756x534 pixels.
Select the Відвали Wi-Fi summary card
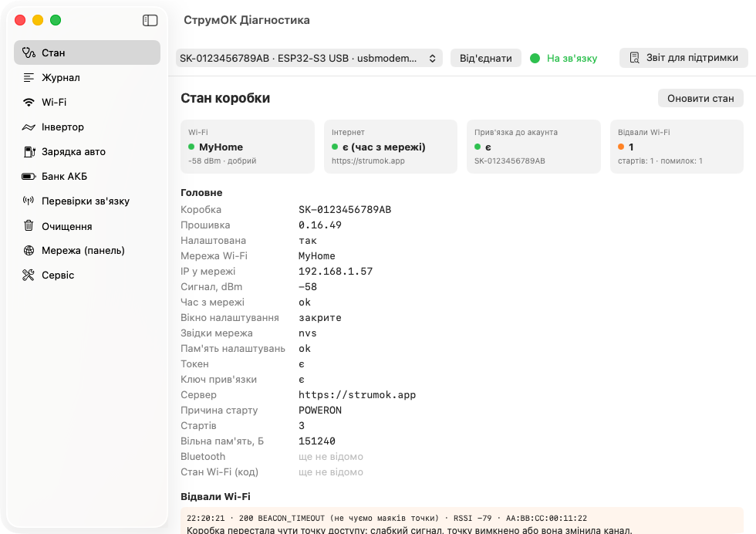[x=677, y=147]
